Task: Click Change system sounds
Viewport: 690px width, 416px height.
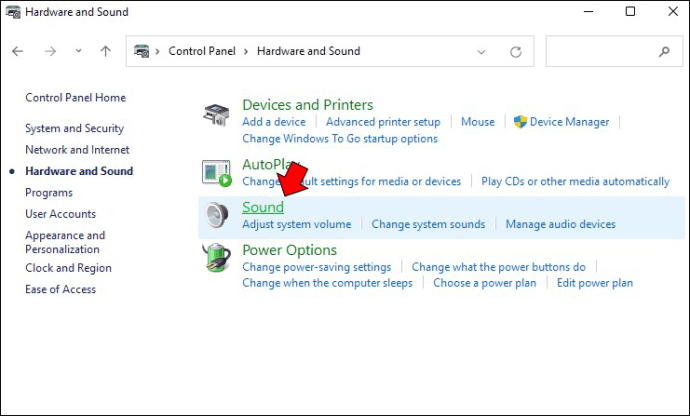Action: click(428, 224)
